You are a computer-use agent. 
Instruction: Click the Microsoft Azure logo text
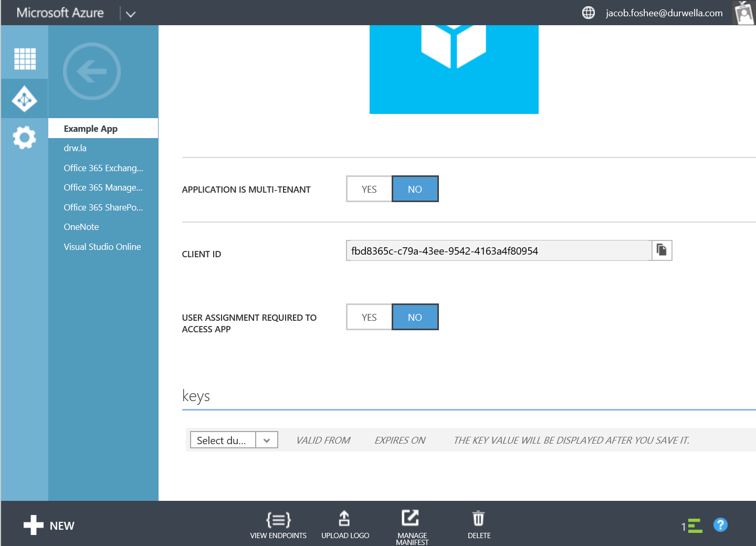pyautogui.click(x=60, y=13)
